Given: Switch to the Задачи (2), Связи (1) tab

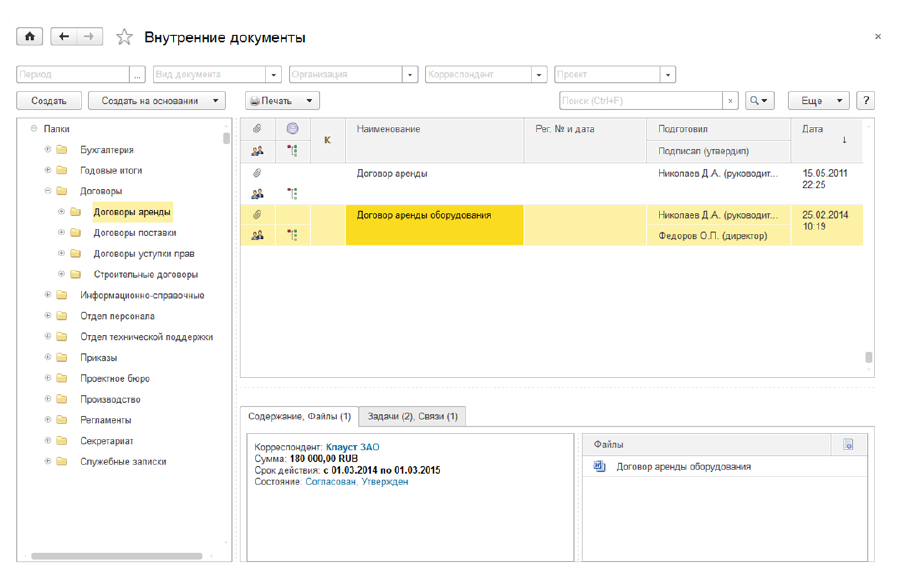Looking at the screenshot, I should point(413,416).
